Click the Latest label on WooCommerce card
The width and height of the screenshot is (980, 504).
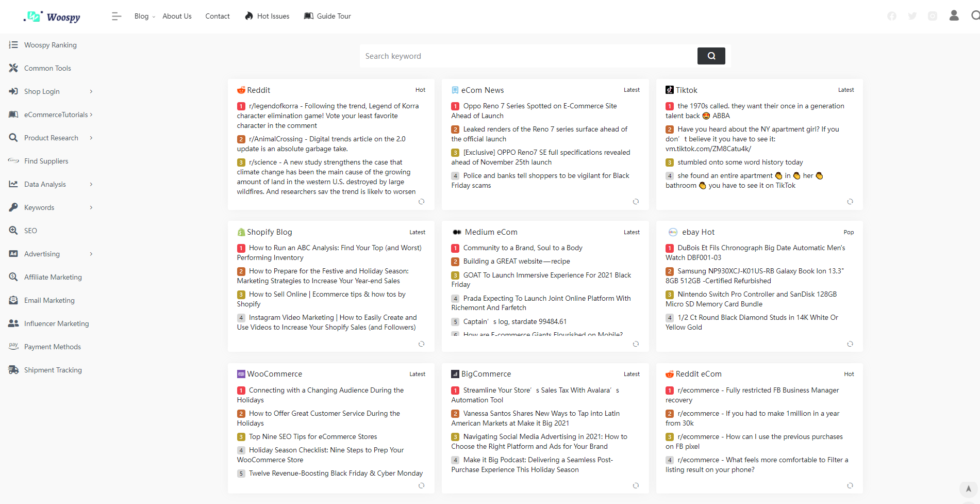tap(418, 374)
